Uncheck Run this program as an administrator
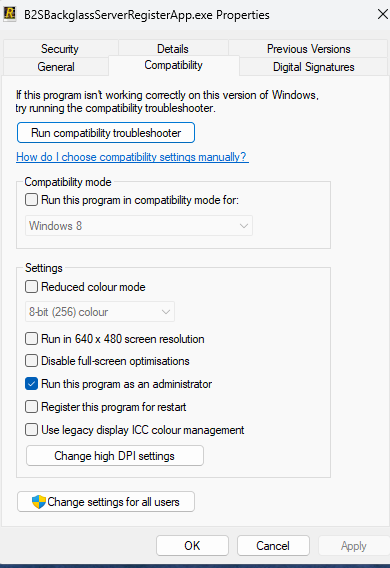This screenshot has width=390, height=568. click(32, 384)
